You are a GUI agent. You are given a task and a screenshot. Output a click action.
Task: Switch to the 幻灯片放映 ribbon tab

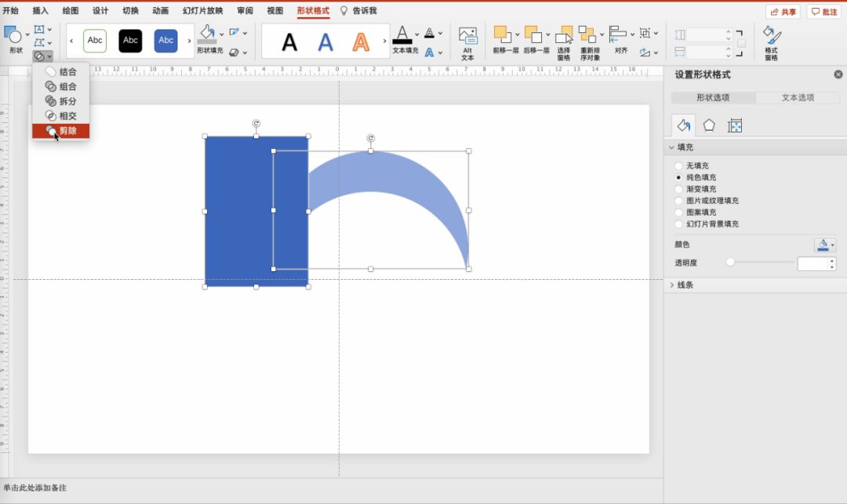[203, 11]
